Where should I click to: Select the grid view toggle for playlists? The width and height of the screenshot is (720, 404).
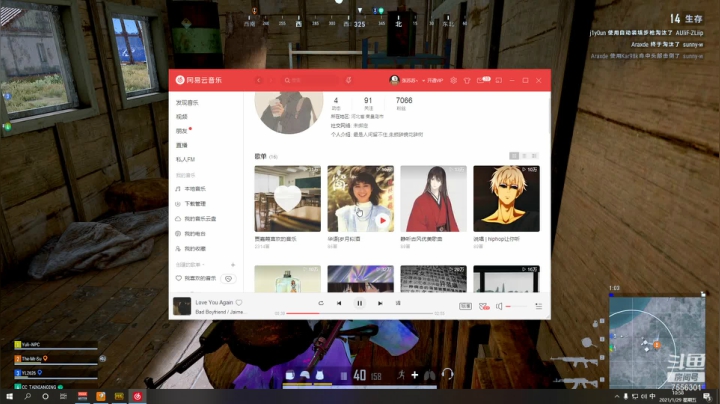click(514, 156)
